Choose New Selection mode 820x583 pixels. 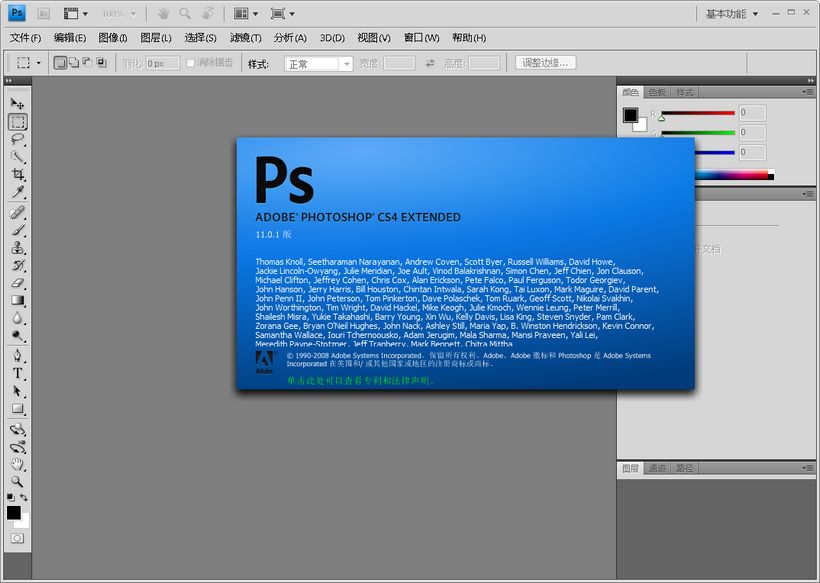tap(60, 63)
